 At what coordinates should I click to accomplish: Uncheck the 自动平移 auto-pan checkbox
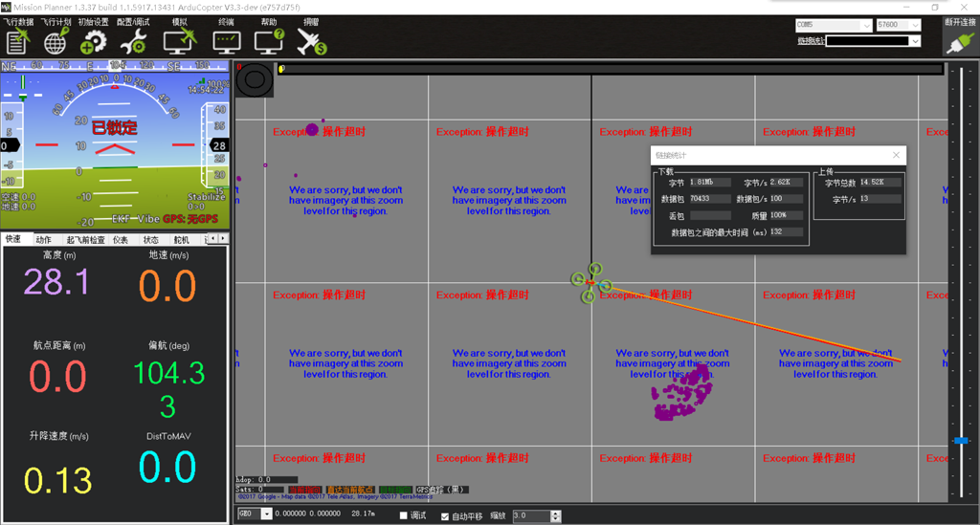coord(445,516)
